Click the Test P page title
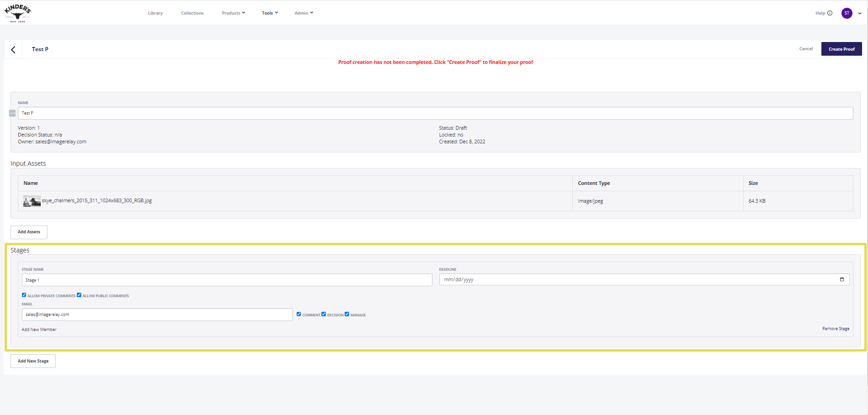 pos(40,49)
